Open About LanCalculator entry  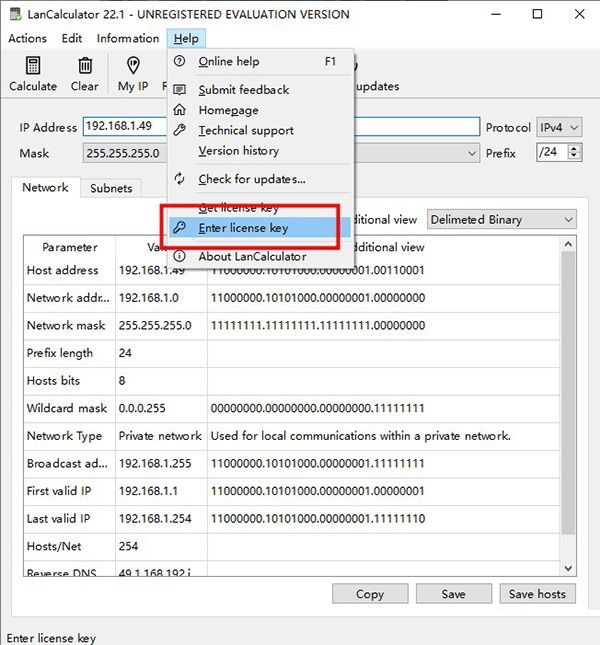coord(260,256)
